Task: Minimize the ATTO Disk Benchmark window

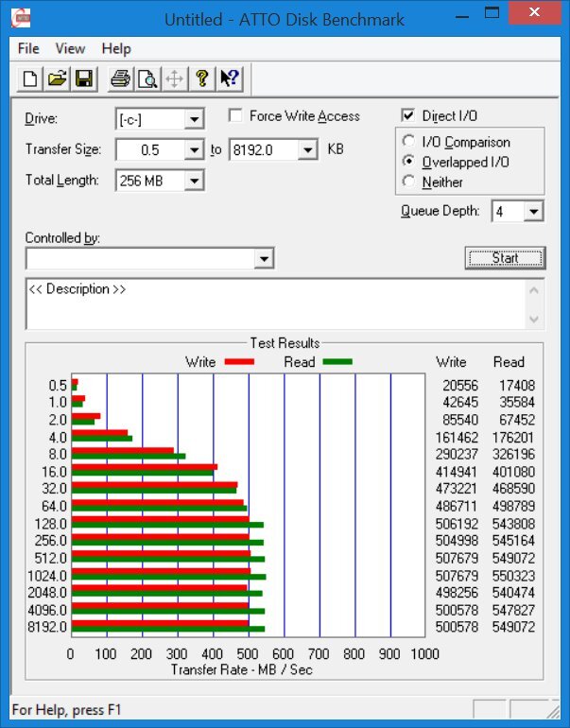Action: click(x=462, y=17)
